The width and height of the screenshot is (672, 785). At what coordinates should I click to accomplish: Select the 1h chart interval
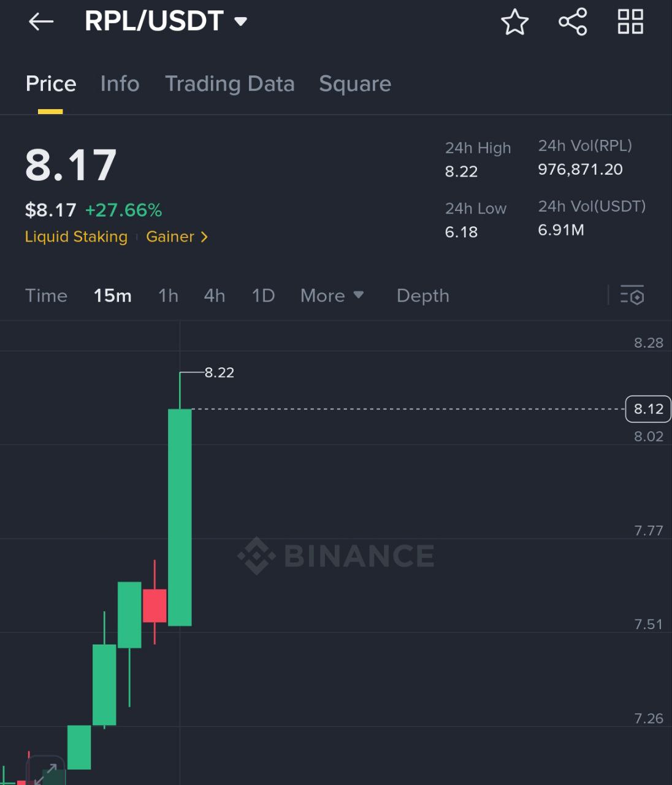(168, 296)
